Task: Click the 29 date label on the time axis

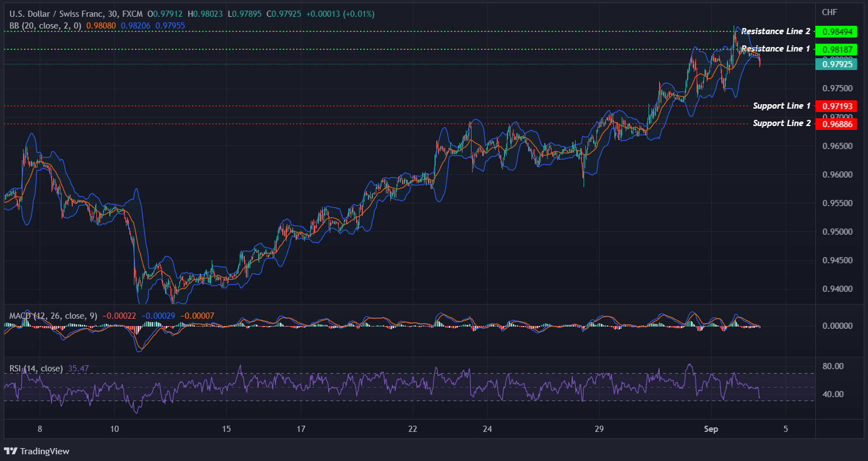Action: tap(599, 429)
